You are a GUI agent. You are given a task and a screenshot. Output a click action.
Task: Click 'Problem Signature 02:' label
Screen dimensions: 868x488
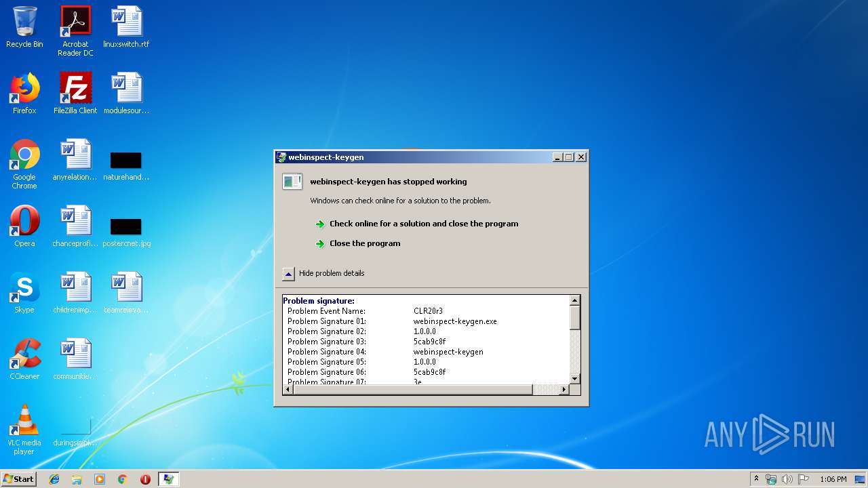pyautogui.click(x=327, y=331)
